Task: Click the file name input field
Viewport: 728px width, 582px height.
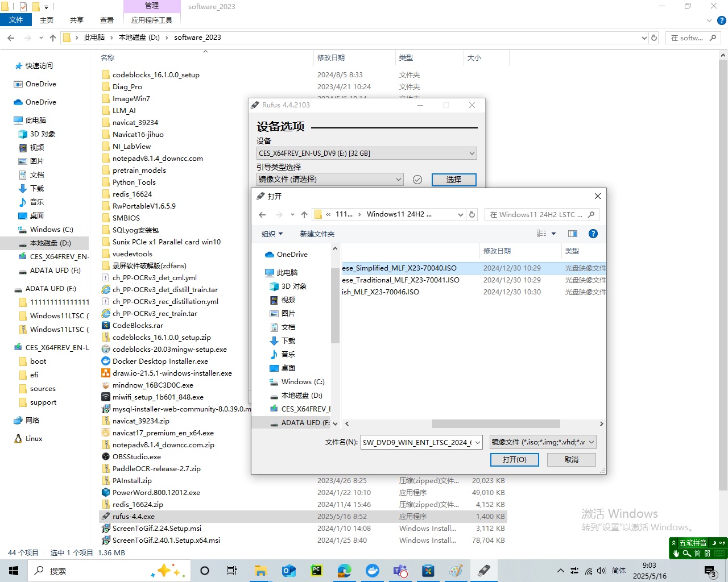Action: pos(418,442)
